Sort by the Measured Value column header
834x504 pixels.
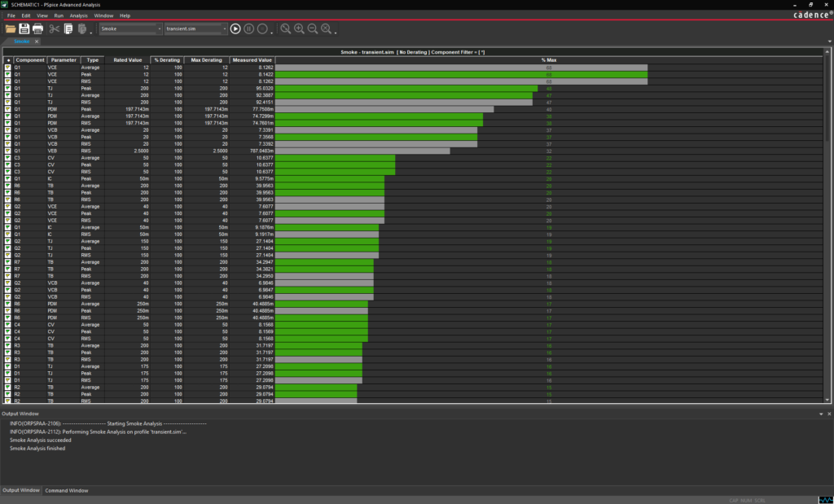click(x=252, y=60)
